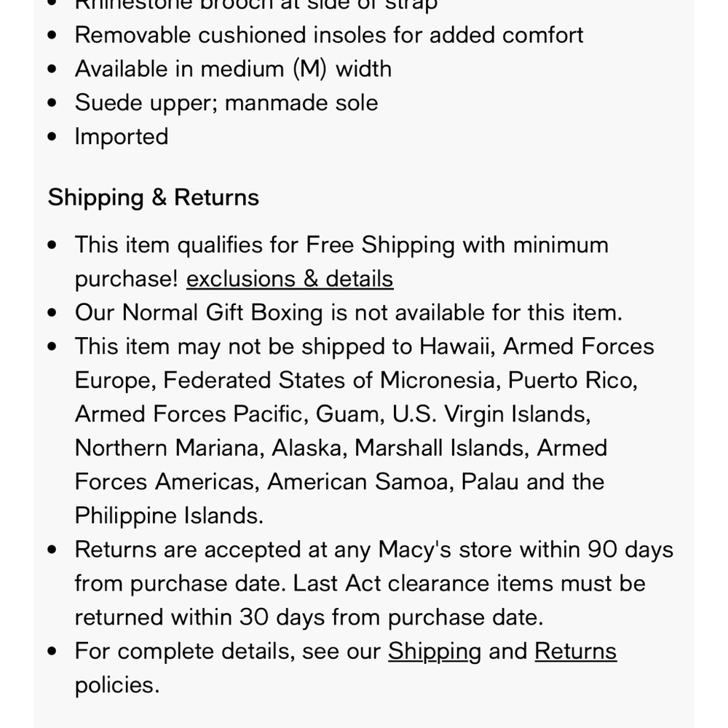The height and width of the screenshot is (728, 728).
Task: Open the Returns policy link
Action: tap(576, 651)
